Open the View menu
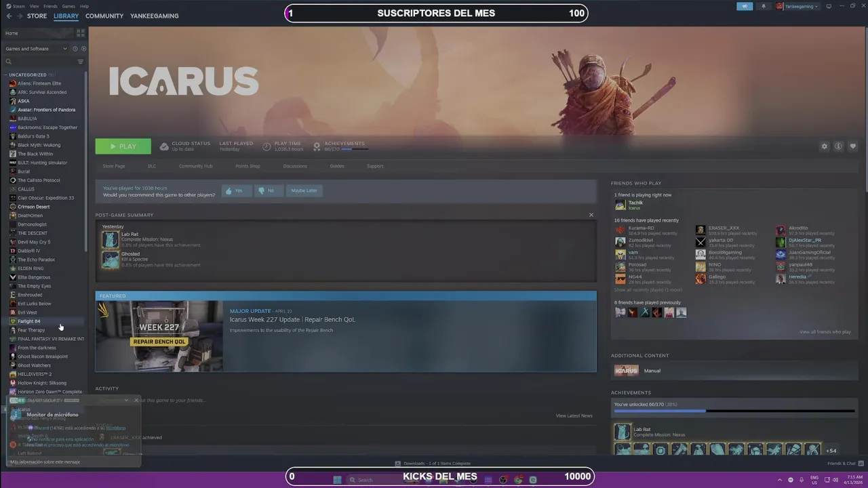The width and height of the screenshot is (868, 488). [x=34, y=6]
